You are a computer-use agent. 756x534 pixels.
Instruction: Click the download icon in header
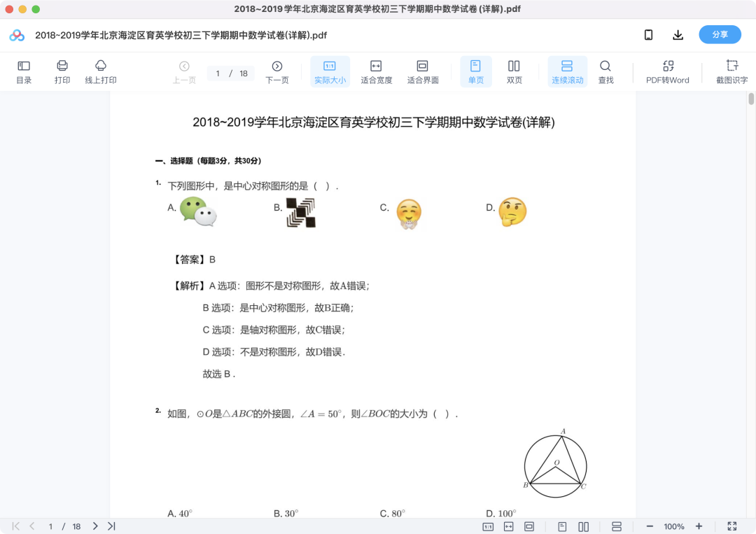pyautogui.click(x=678, y=35)
